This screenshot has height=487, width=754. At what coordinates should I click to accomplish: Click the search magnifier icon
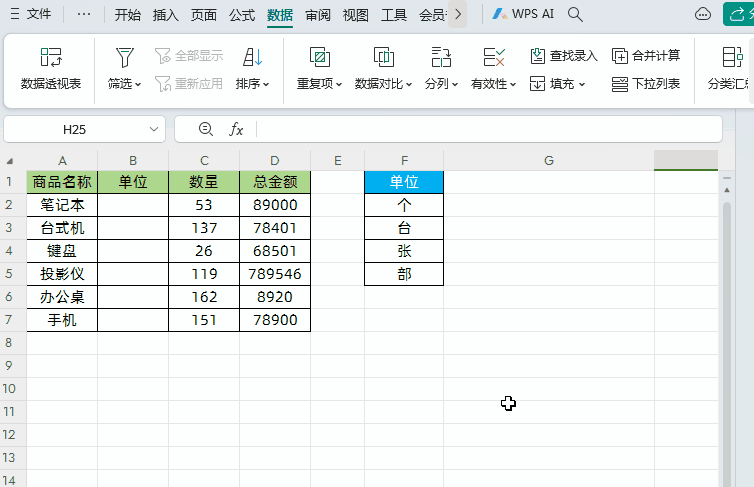[x=575, y=14]
